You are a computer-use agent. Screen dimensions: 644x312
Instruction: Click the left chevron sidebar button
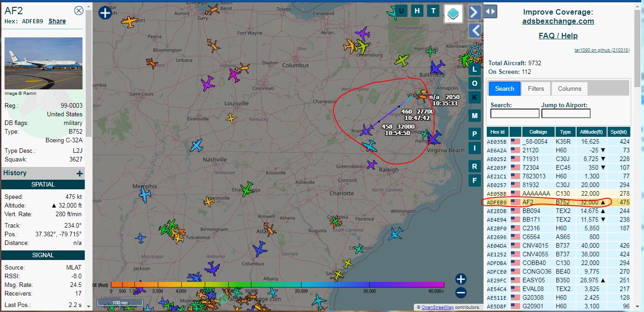pyautogui.click(x=474, y=31)
